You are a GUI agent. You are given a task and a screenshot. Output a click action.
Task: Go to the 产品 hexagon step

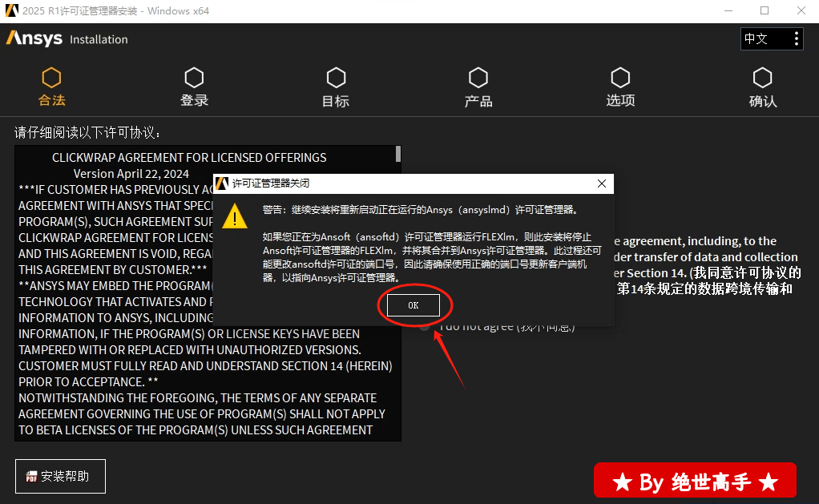pos(478,78)
